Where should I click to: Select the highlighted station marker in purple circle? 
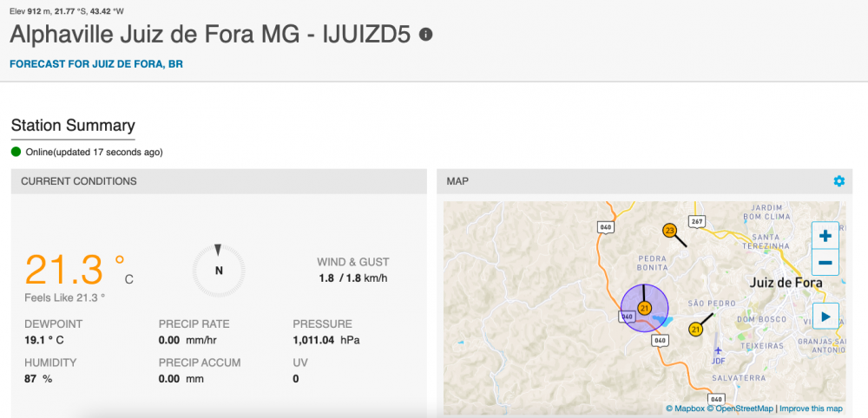pos(644,308)
